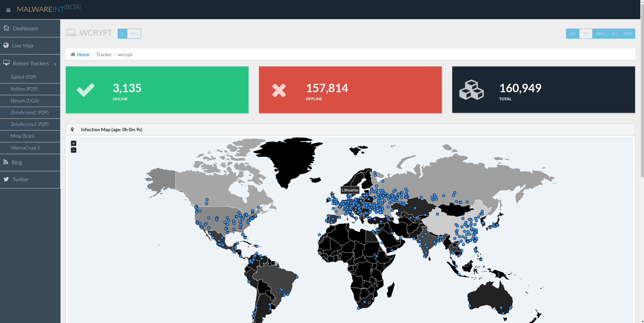This screenshot has width=644, height=323.
Task: Click the Blog RSS icon
Action: (6, 162)
